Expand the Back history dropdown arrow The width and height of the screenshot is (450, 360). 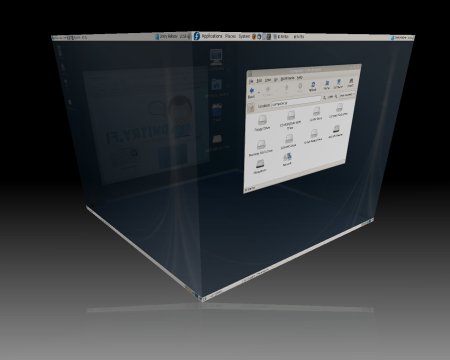(259, 92)
